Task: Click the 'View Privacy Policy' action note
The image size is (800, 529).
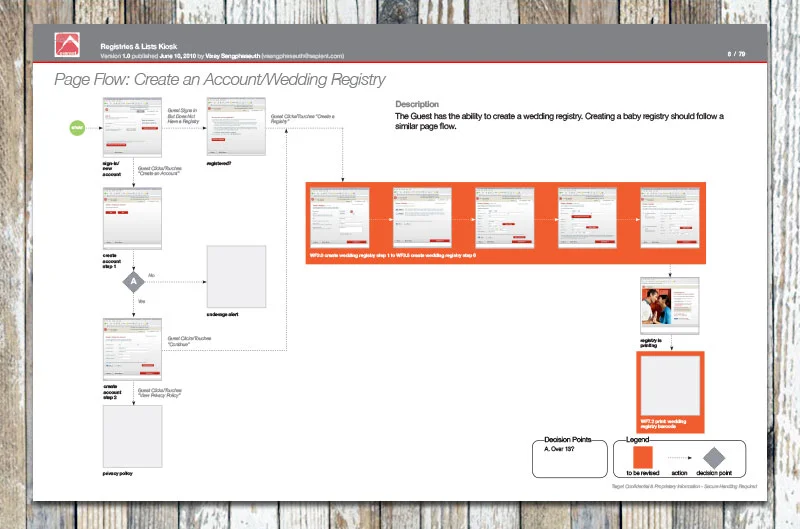Action: pos(160,393)
